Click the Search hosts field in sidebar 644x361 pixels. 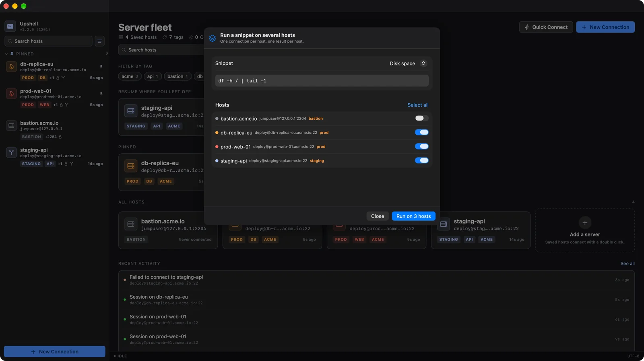pos(48,41)
